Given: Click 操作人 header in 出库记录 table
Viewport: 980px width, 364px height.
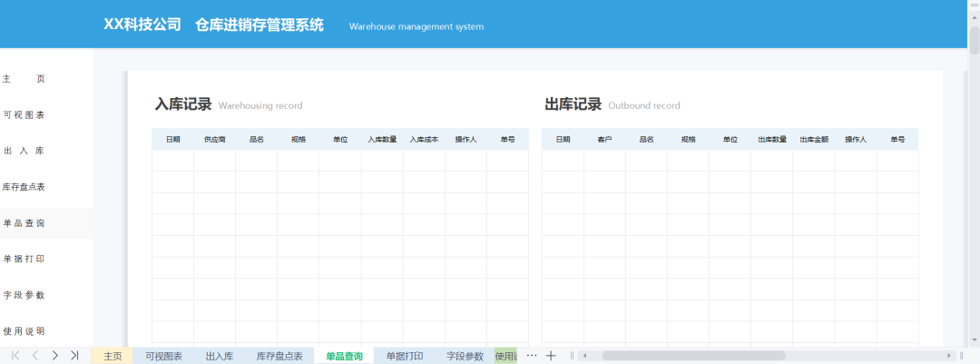Looking at the screenshot, I should click(x=856, y=140).
